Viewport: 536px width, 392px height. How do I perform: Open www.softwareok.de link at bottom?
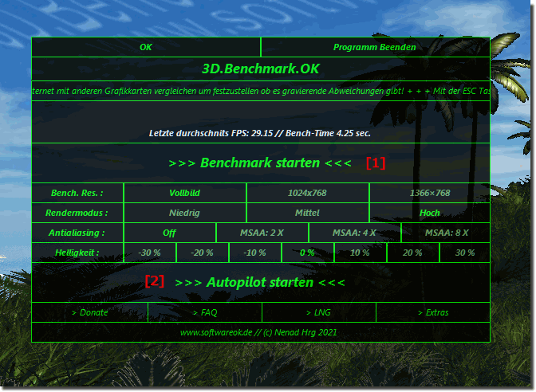[x=216, y=332]
